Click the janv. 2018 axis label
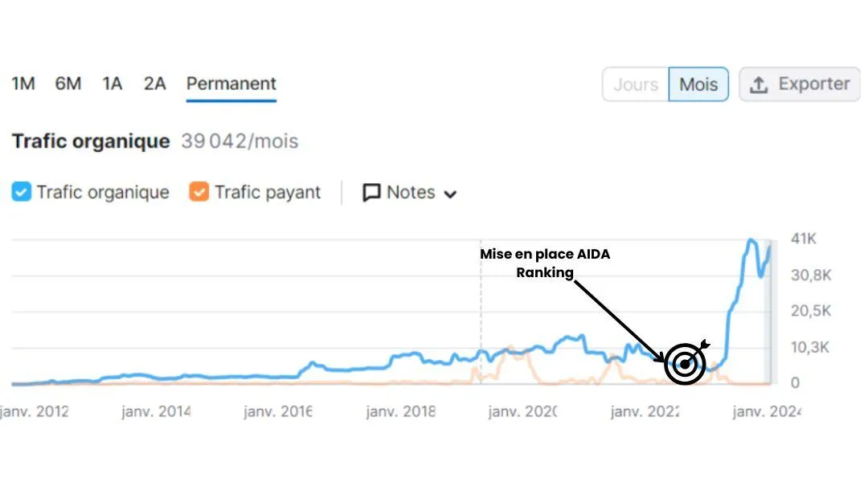This screenshot has width=868, height=482. click(400, 412)
